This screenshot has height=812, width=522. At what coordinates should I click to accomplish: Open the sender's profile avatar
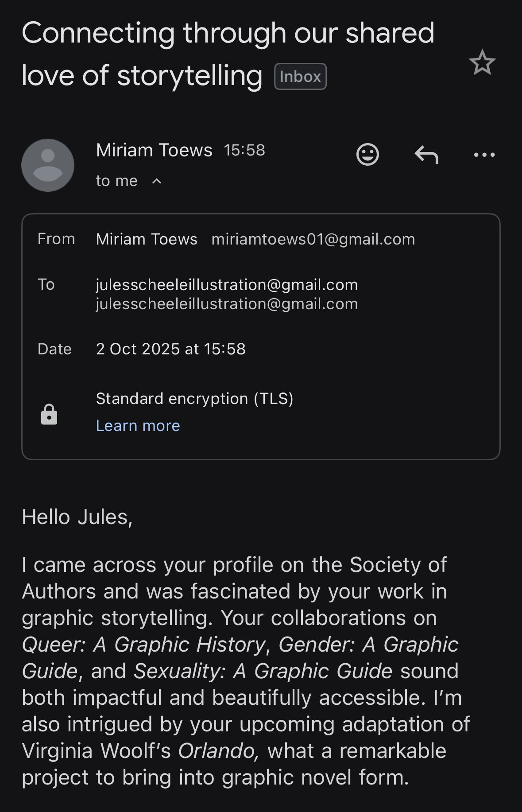tap(48, 165)
